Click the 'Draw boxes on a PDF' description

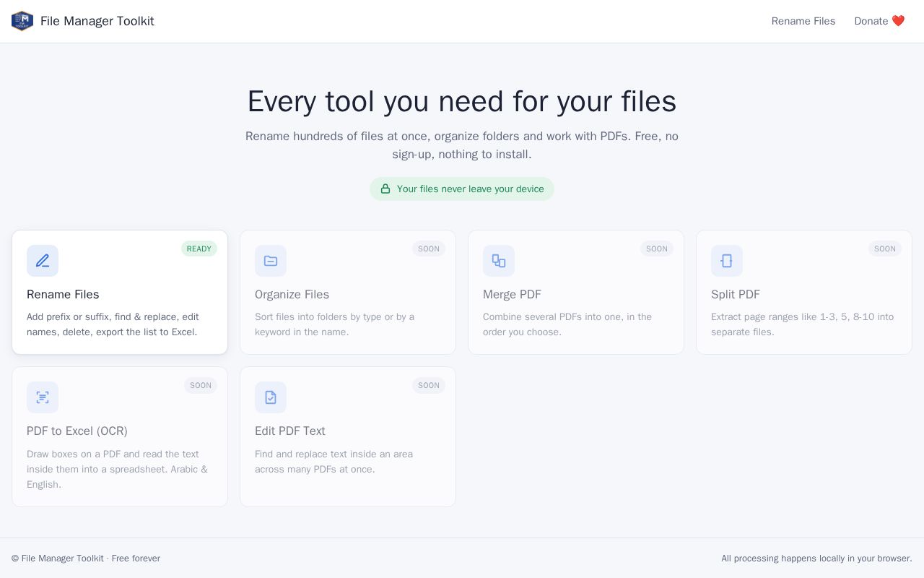(117, 469)
